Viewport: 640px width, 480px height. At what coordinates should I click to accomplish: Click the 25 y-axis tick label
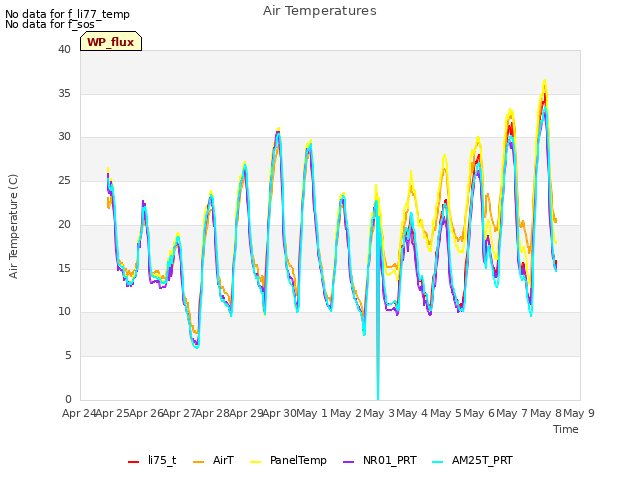64,180
